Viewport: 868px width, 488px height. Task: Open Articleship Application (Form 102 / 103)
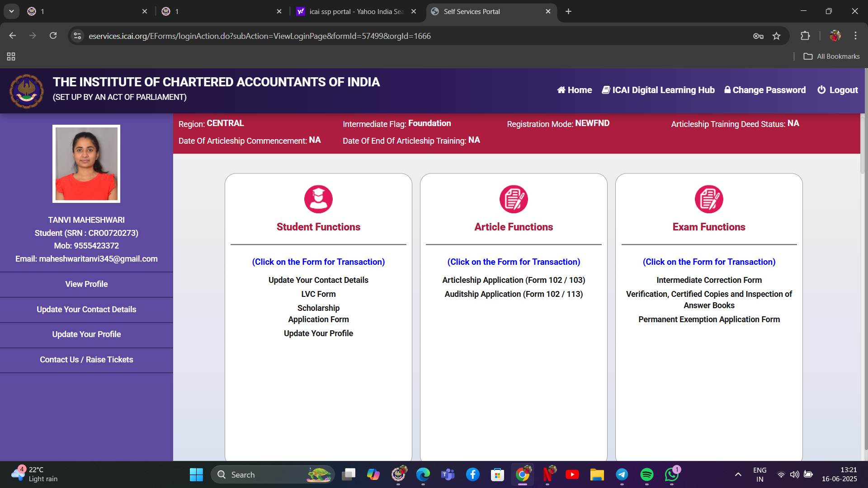(x=514, y=280)
